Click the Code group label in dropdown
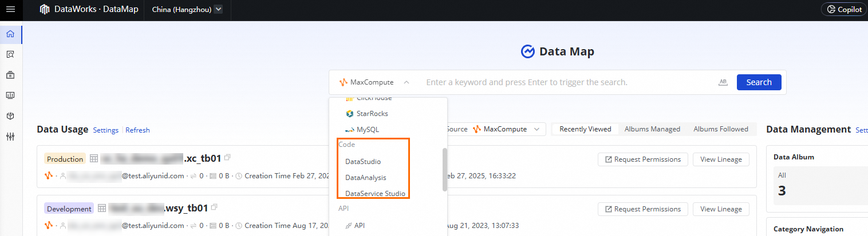Image resolution: width=868 pixels, height=236 pixels. pos(347,145)
